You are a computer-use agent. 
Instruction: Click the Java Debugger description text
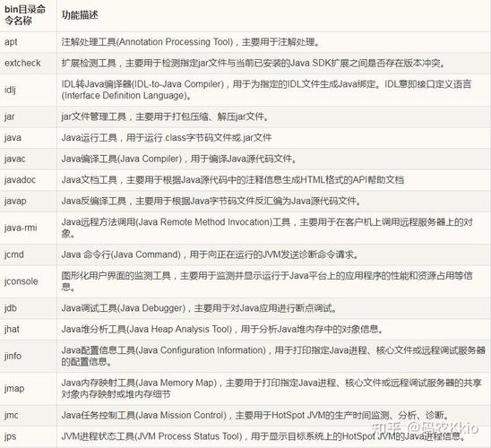click(x=199, y=308)
